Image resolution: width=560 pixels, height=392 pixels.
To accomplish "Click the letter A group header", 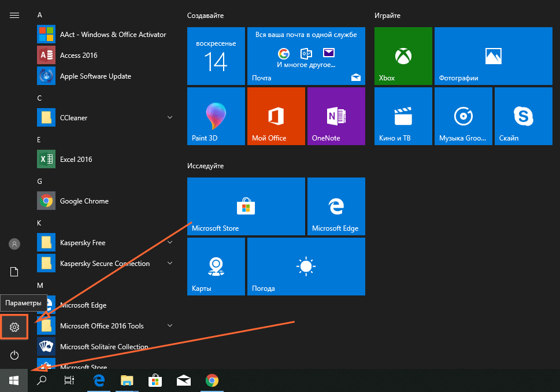I will [x=40, y=15].
